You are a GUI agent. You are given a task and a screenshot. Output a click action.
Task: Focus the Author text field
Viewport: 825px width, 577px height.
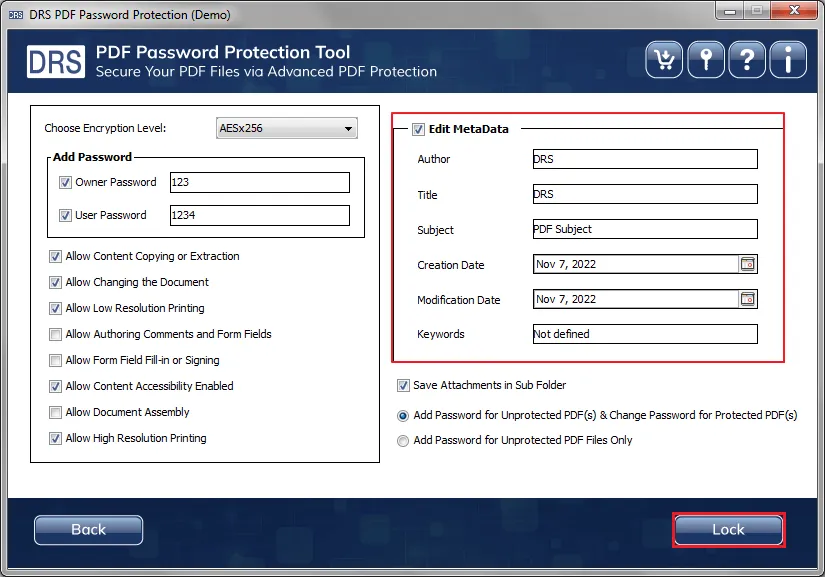point(645,159)
